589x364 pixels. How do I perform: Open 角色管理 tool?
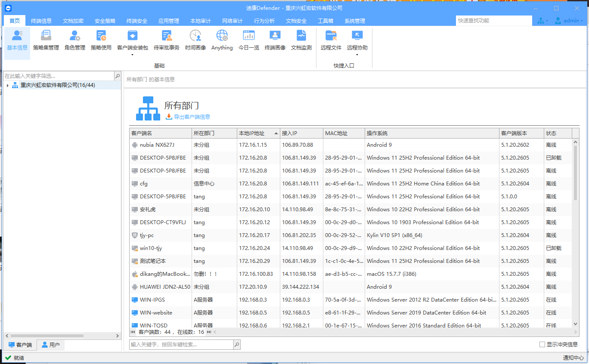click(75, 41)
